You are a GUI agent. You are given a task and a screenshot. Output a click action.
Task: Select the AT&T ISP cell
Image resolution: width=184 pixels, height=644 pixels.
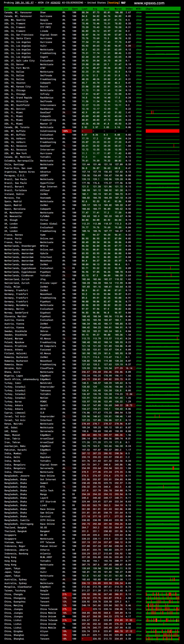coord(43,68)
